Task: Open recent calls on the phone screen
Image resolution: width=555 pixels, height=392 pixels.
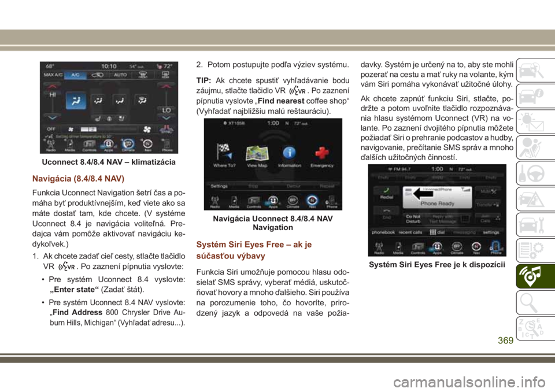Action: pyautogui.click(x=410, y=232)
